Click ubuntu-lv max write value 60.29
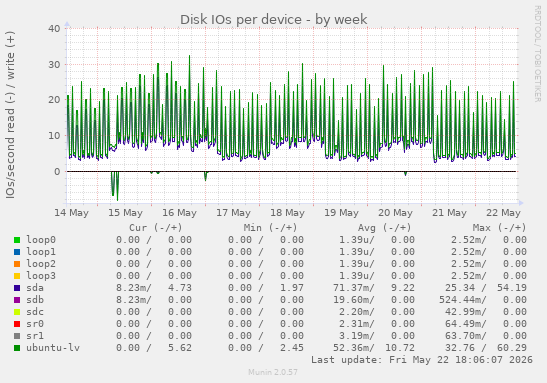The image size is (547, 383). click(x=512, y=348)
